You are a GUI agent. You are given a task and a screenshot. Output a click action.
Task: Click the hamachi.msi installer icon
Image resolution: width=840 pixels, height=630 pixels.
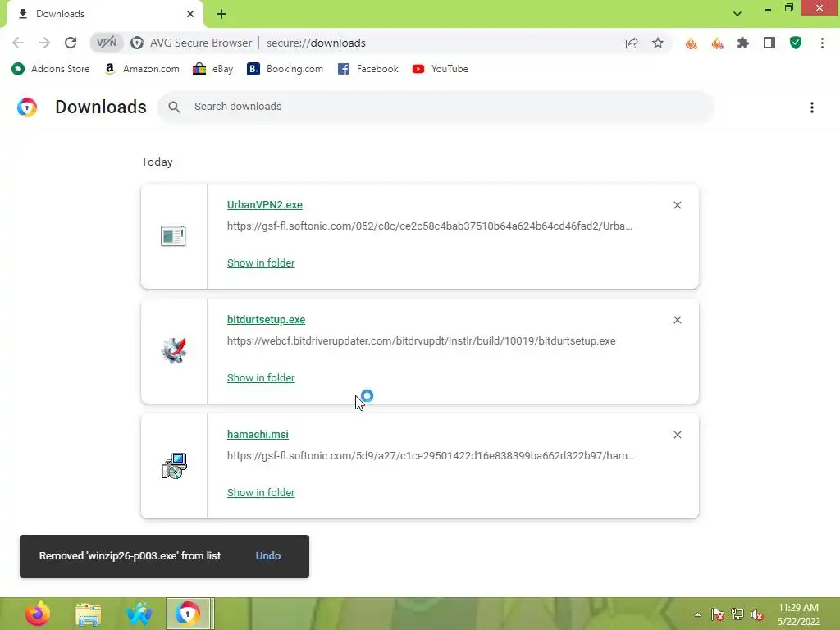174,466
